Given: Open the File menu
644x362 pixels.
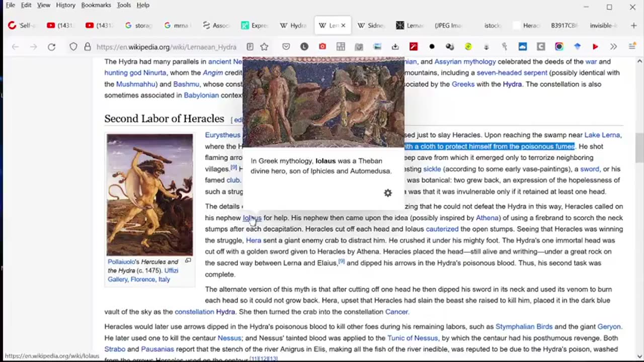Looking at the screenshot, I should coord(10,5).
